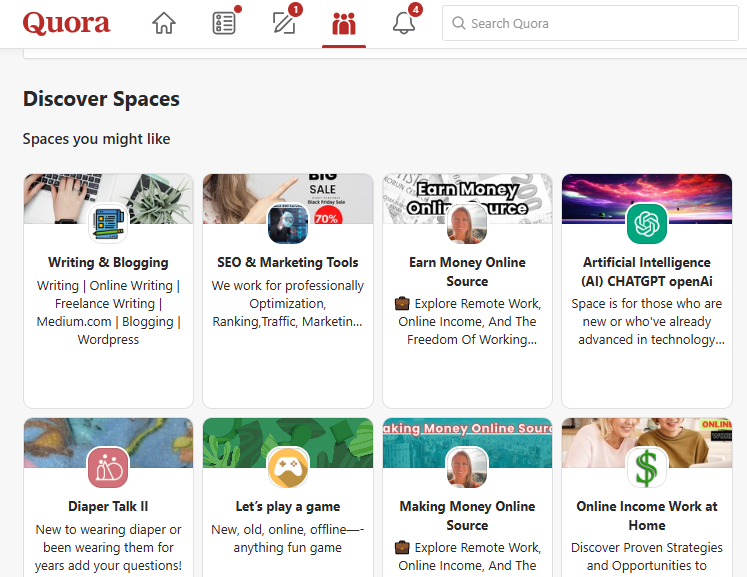Open Artificial Intelligence (AI) CHATGPT openAi title
Image resolution: width=747 pixels, height=577 pixels.
(646, 272)
